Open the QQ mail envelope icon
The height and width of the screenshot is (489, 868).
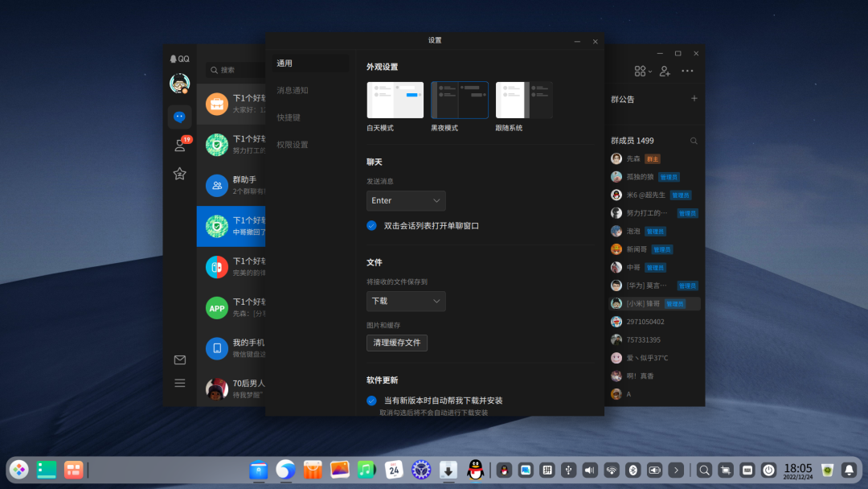[179, 360]
